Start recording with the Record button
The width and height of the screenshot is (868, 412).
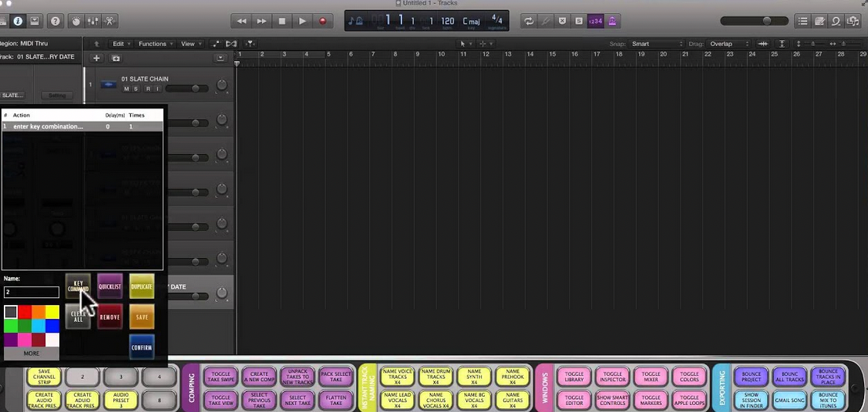tap(323, 21)
